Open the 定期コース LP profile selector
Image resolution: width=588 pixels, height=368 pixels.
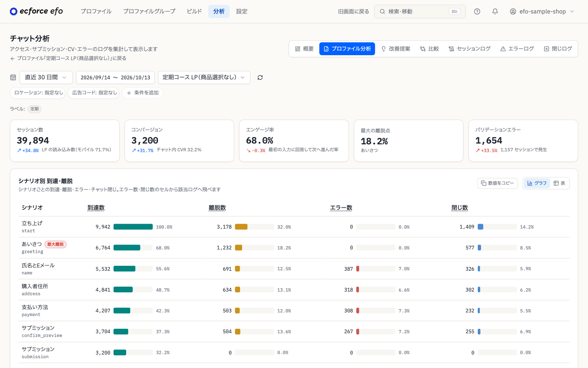[x=204, y=77]
